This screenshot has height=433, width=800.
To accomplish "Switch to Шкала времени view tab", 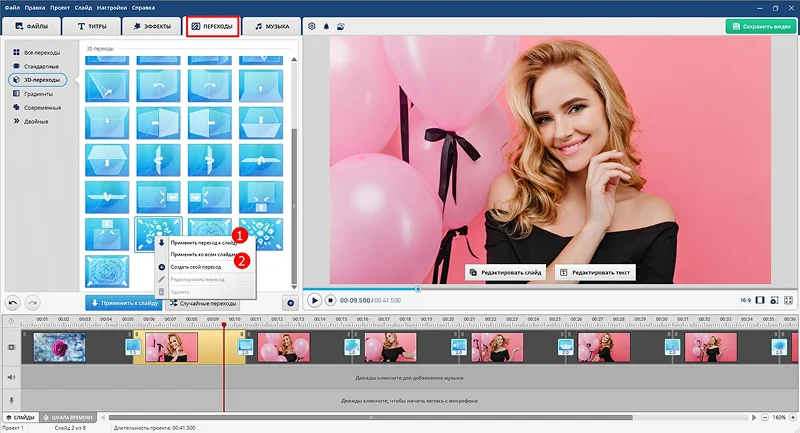I will pos(68,417).
